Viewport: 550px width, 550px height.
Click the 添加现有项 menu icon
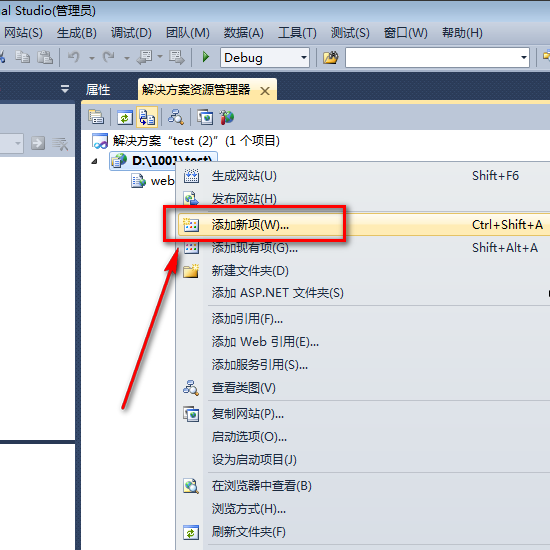click(x=192, y=248)
